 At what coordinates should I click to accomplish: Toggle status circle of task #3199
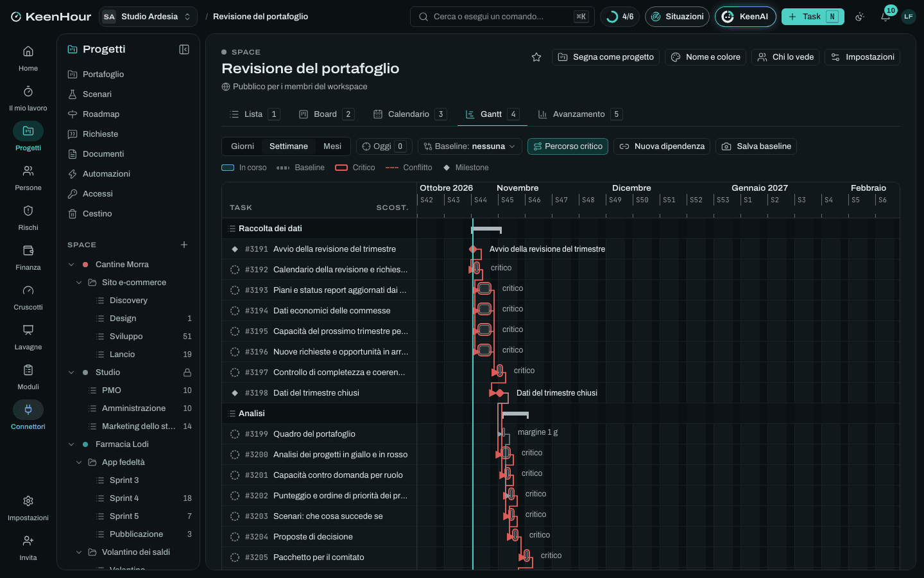click(235, 434)
